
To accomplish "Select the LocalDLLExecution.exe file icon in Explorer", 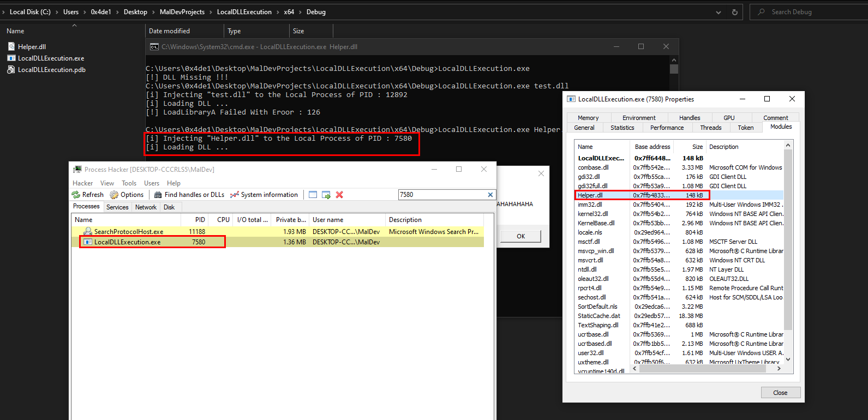I will (x=11, y=58).
